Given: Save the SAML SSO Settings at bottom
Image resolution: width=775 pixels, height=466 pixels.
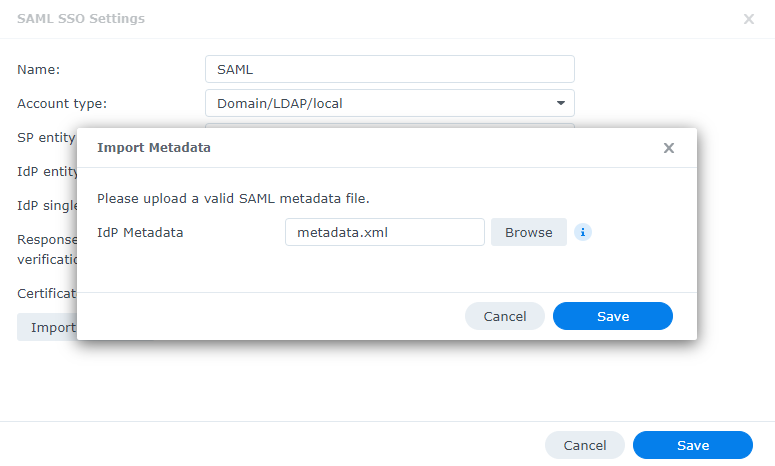Looking at the screenshot, I should click(692, 445).
